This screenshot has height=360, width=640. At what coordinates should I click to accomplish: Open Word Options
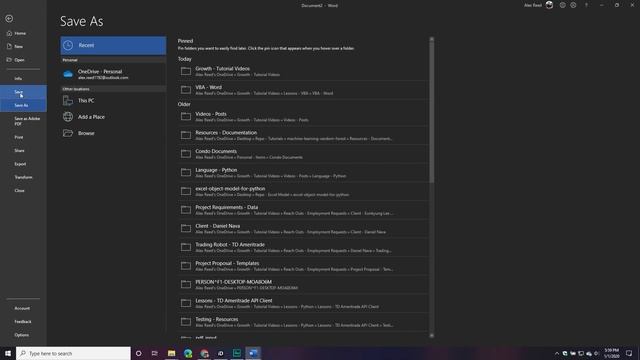23,335
